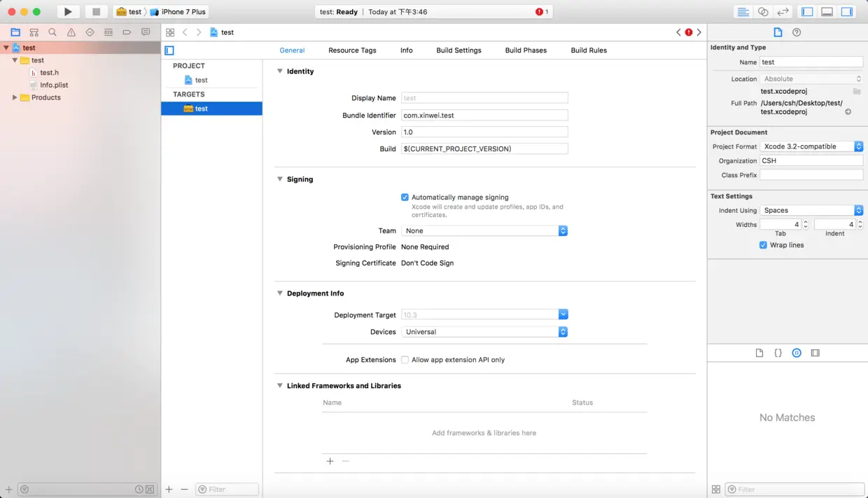Open Devices dropdown set to Universal
Viewport: 868px width, 498px height.
(484, 332)
